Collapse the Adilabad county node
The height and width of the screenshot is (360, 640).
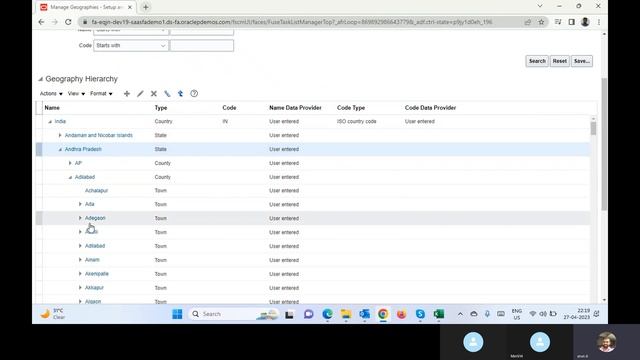tap(70, 177)
